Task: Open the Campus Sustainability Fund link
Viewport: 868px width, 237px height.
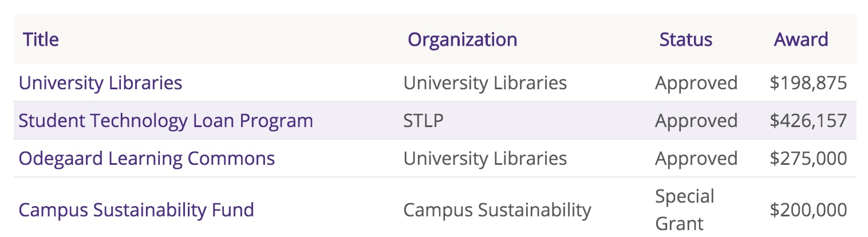Action: tap(136, 210)
